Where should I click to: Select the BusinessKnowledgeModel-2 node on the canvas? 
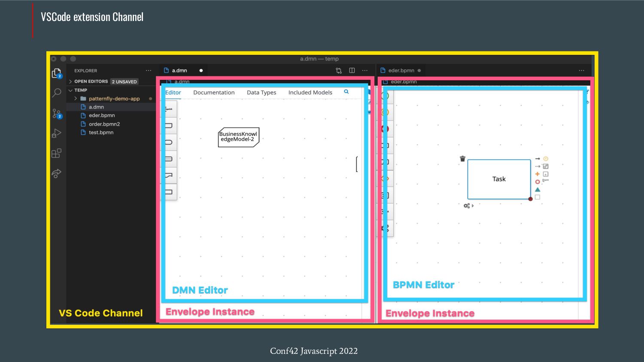[239, 137]
